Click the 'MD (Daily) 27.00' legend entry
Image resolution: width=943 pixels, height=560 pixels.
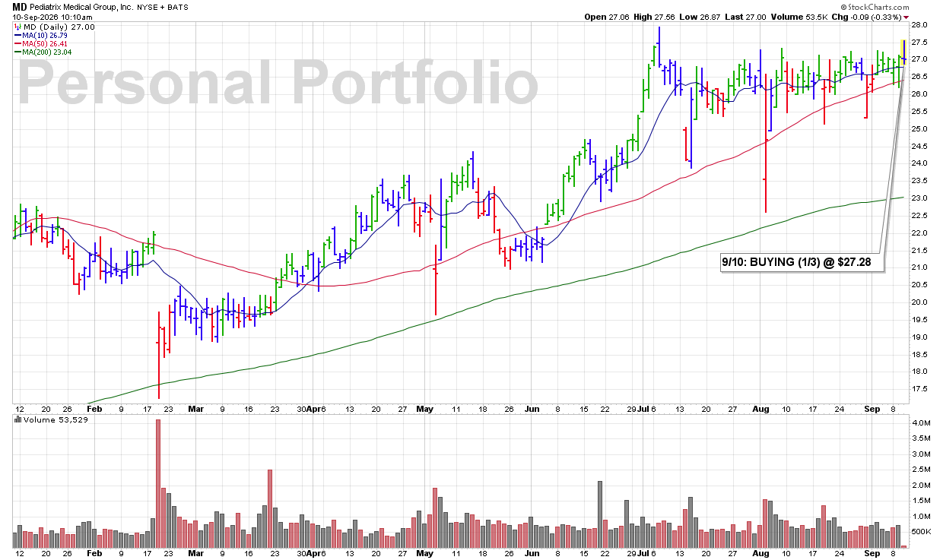[x=55, y=27]
